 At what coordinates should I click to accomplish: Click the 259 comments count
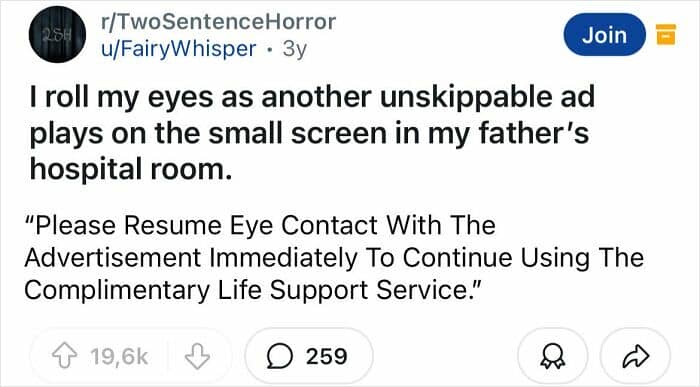pyautogui.click(x=326, y=356)
